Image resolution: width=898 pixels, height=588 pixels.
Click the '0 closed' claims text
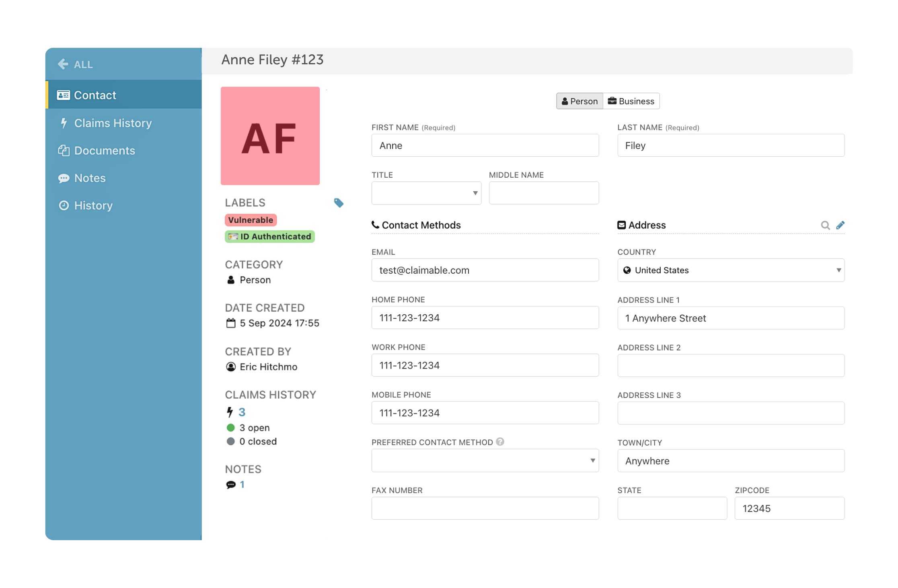coord(258,441)
